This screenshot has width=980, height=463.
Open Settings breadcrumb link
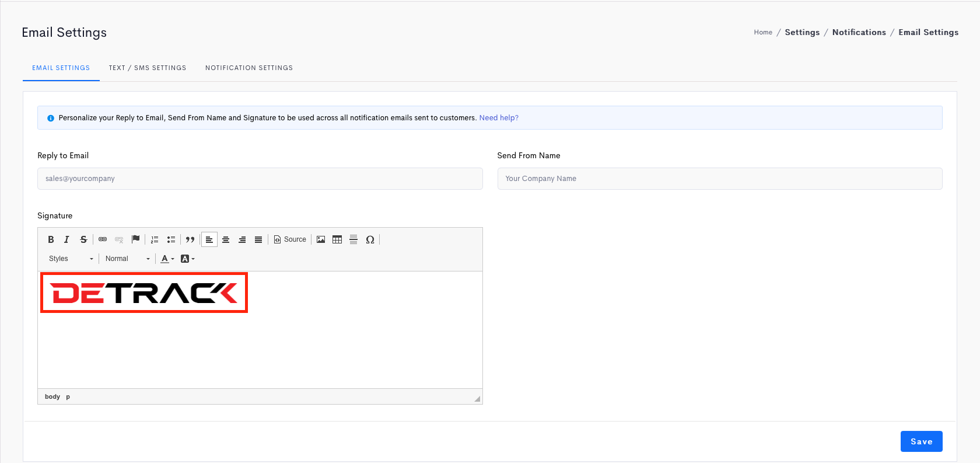click(x=802, y=32)
